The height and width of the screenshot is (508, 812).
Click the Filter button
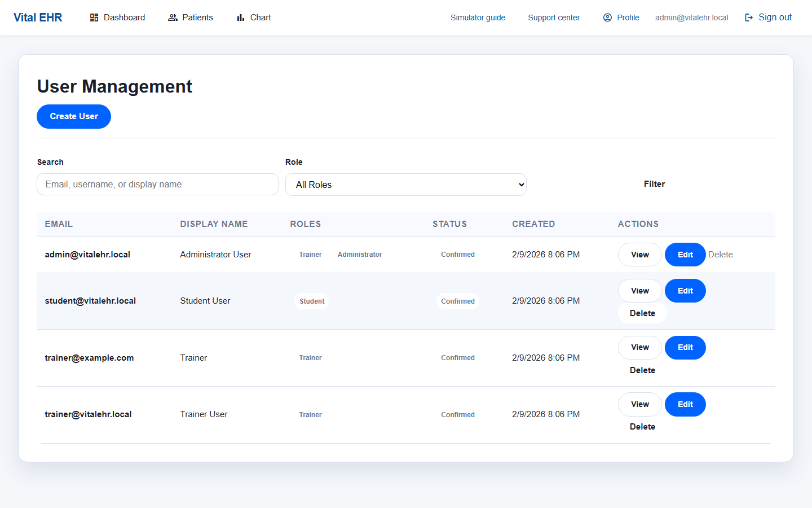pyautogui.click(x=654, y=184)
